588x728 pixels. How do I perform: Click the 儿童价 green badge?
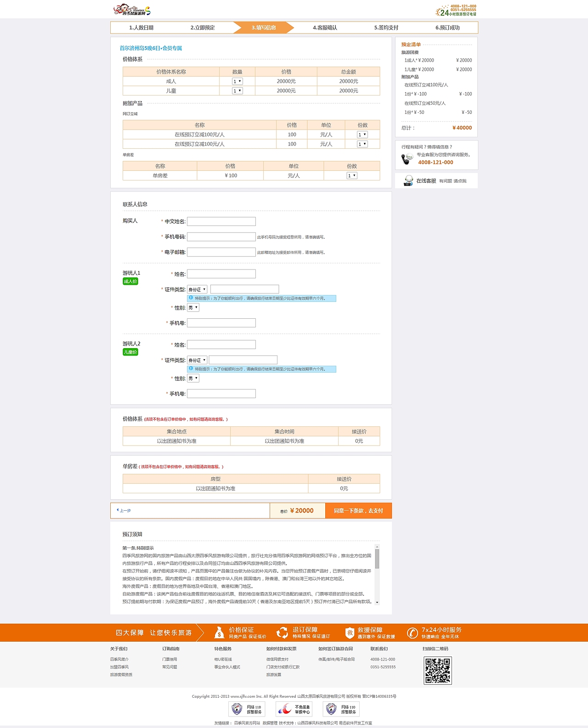(x=130, y=352)
